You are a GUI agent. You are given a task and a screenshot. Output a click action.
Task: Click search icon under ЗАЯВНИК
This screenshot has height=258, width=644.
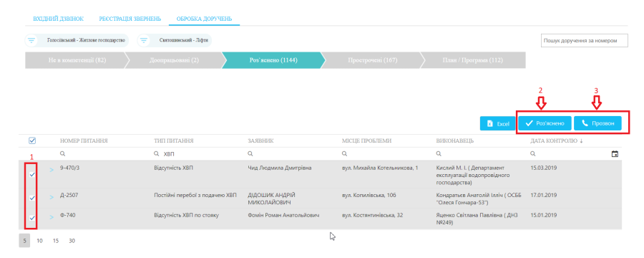click(x=250, y=153)
